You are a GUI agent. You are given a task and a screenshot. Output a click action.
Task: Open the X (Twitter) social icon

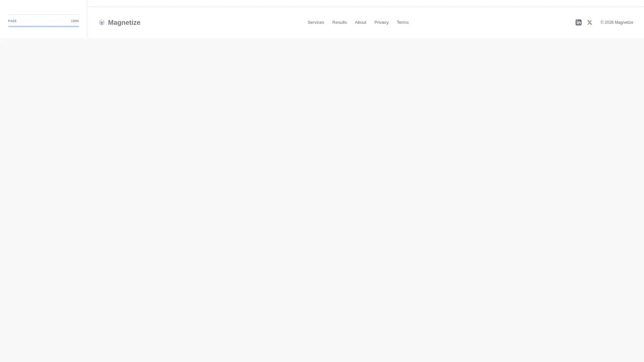589,22
